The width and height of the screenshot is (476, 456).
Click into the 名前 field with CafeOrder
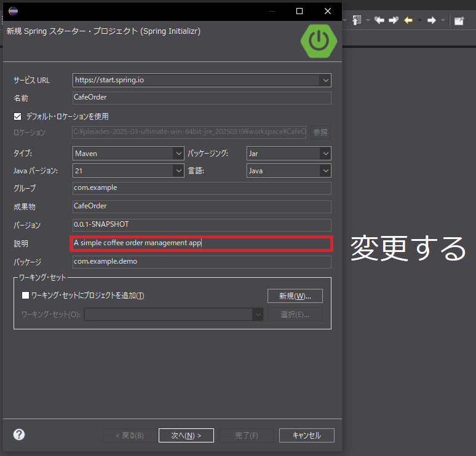pos(202,98)
